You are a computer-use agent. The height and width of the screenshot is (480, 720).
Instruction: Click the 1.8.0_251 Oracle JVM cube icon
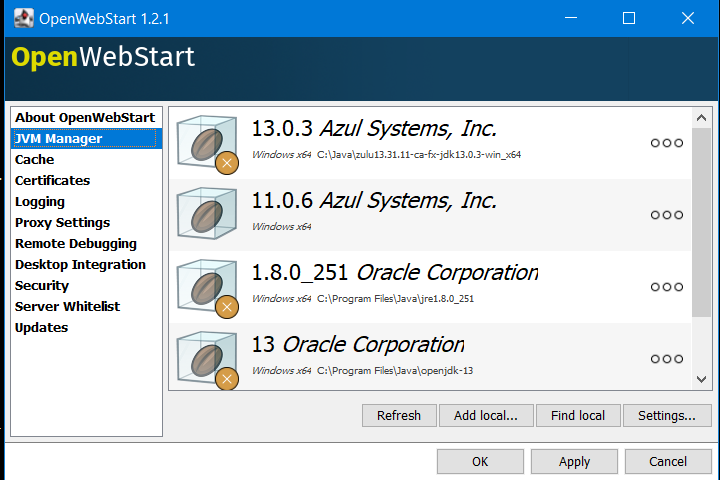click(x=207, y=287)
